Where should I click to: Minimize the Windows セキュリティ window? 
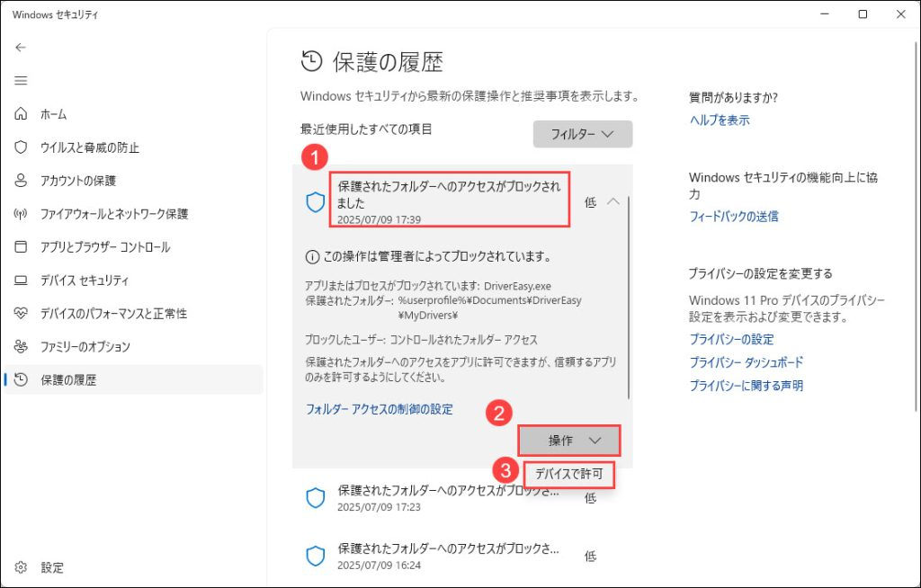825,14
